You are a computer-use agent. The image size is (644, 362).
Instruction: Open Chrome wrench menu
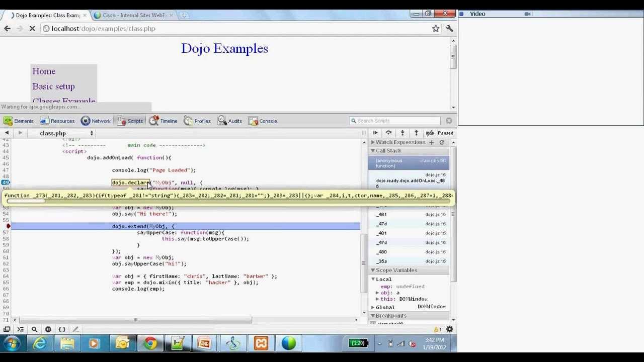pos(449,29)
